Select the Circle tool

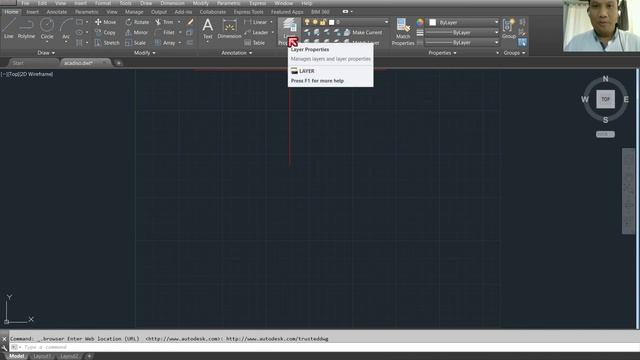point(47,28)
